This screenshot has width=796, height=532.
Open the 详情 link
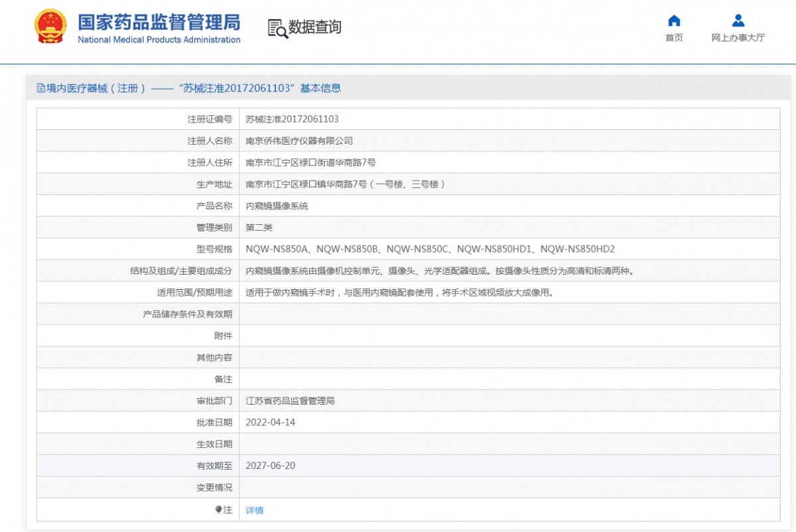(255, 510)
